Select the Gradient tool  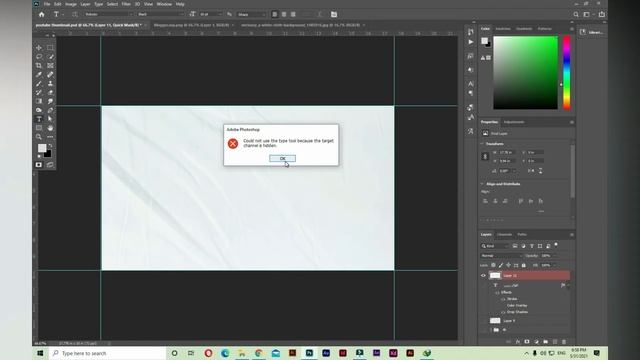coord(39,101)
